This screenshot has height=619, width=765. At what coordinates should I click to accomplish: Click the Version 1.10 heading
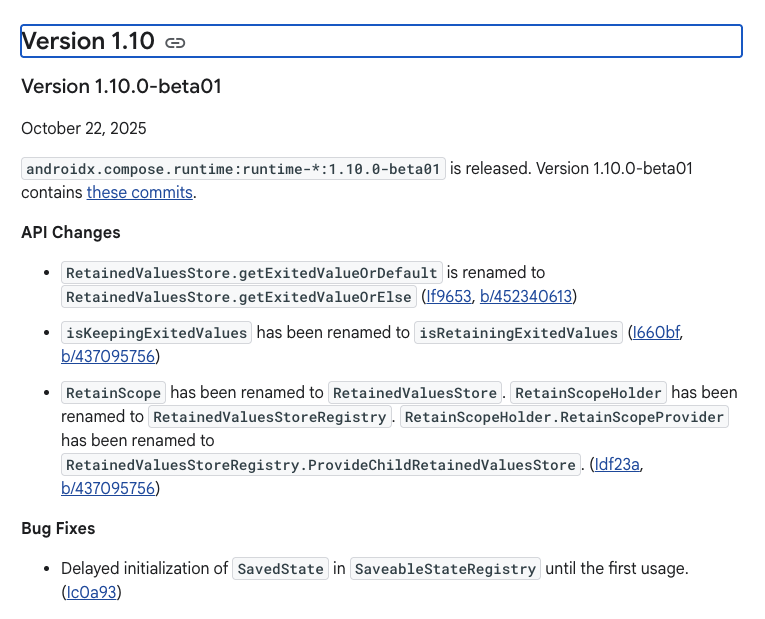pos(88,41)
